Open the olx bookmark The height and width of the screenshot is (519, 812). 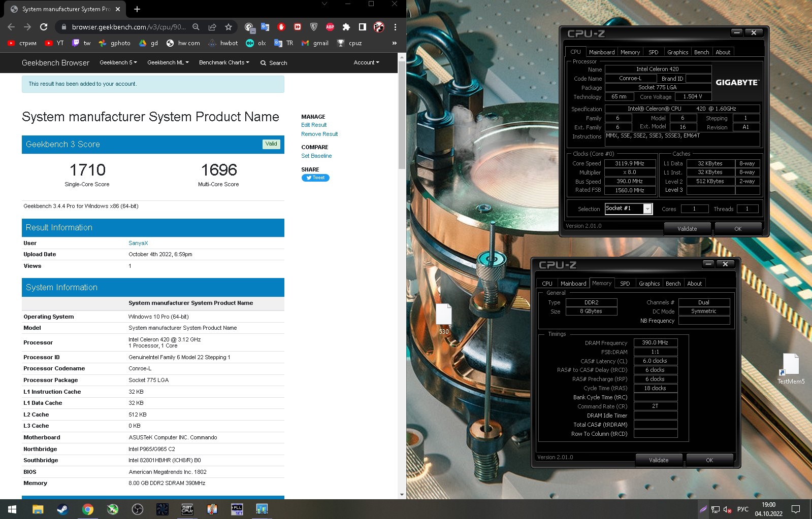point(256,43)
